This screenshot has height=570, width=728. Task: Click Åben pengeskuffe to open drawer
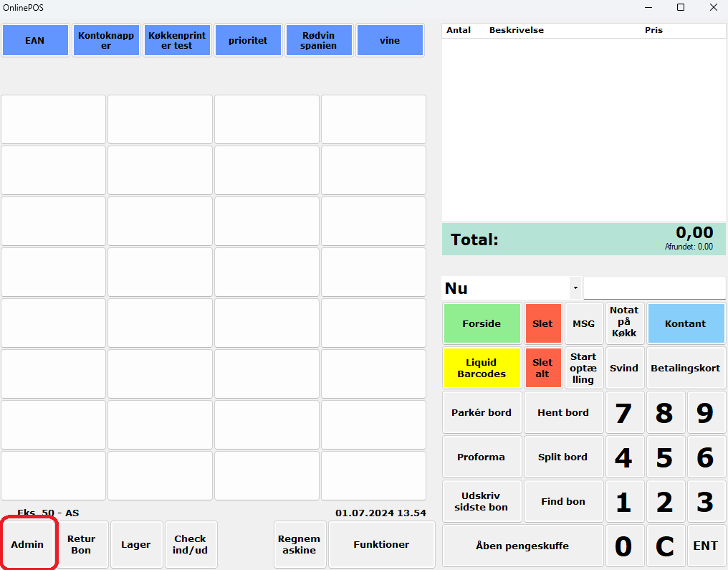coord(522,546)
